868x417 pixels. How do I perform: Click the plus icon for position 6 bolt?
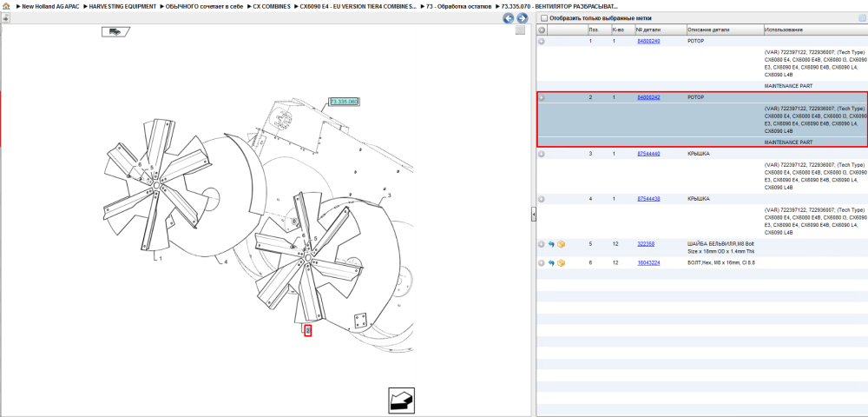542,262
